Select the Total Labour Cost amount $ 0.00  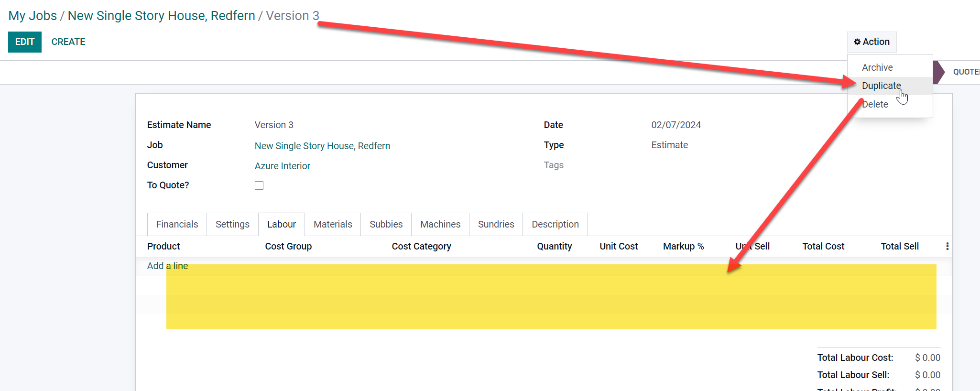click(927, 358)
